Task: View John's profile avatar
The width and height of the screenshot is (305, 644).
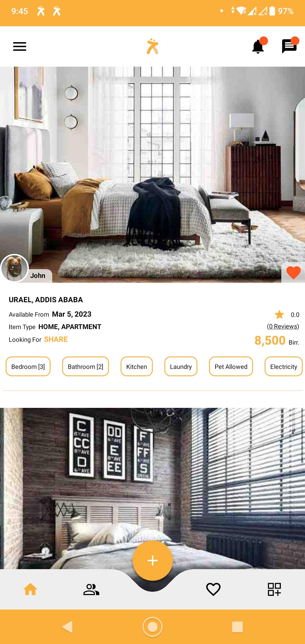Action: (14, 268)
